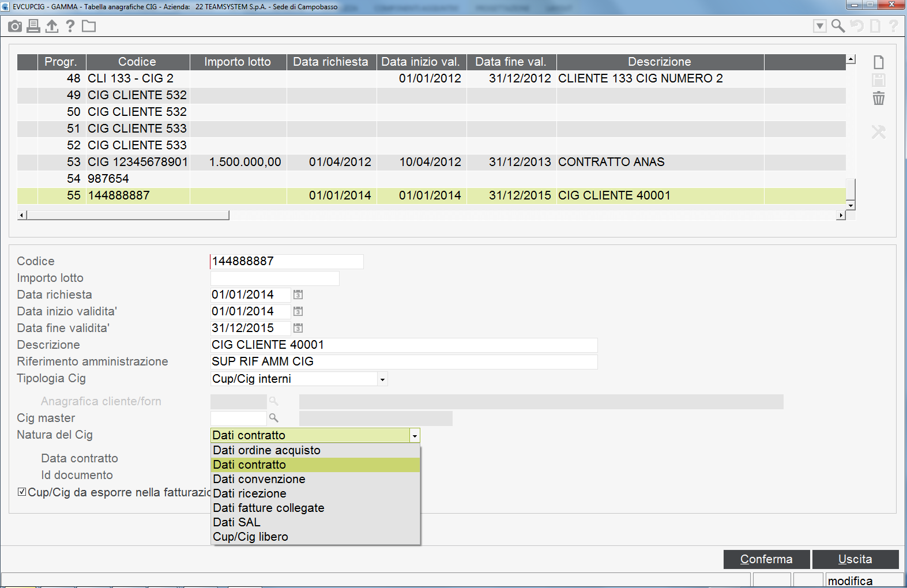The image size is (907, 588).
Task: Click the Uscita button
Action: 855,559
